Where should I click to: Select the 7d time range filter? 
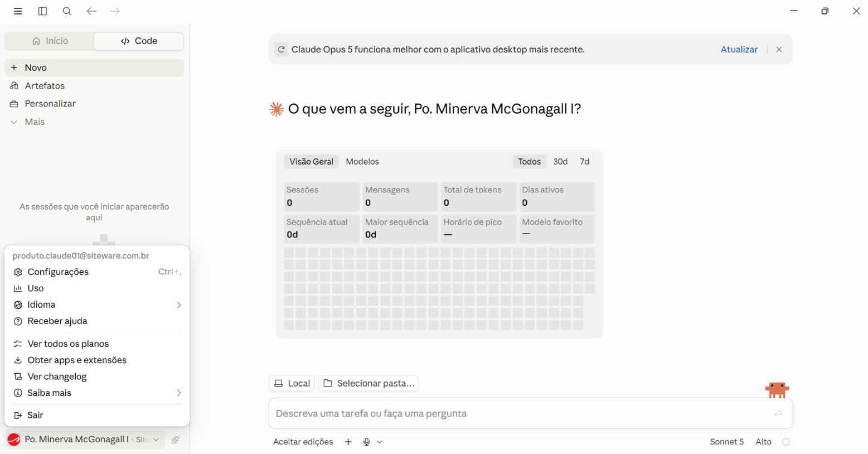click(584, 162)
